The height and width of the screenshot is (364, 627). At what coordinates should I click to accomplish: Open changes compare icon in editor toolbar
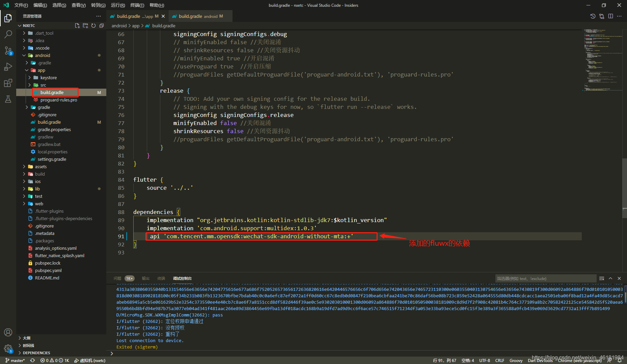point(602,16)
